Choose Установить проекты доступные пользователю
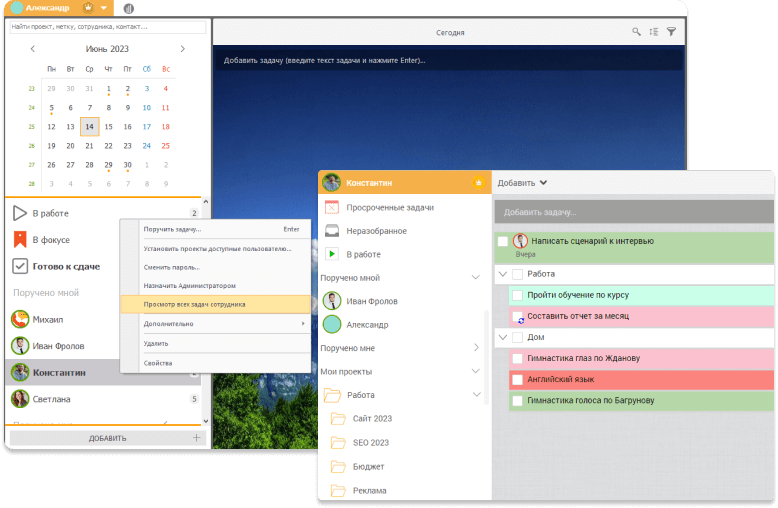This screenshot has height=508, width=778. tap(215, 249)
